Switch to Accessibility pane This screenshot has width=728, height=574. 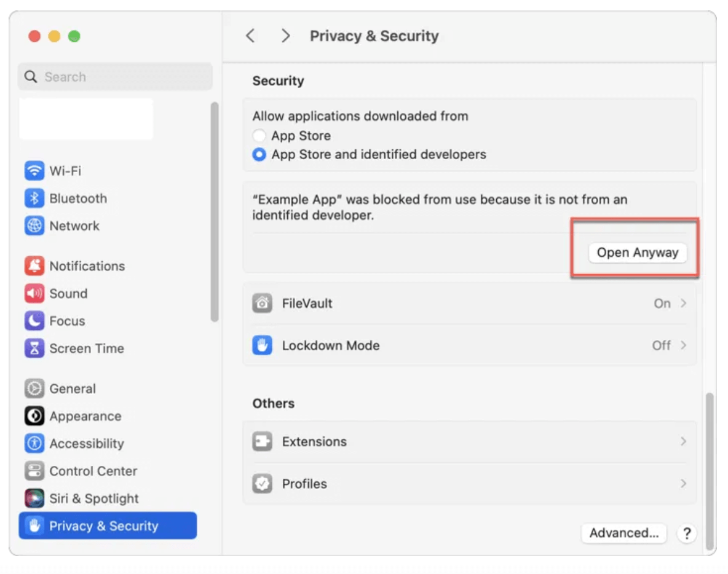[x=86, y=444]
